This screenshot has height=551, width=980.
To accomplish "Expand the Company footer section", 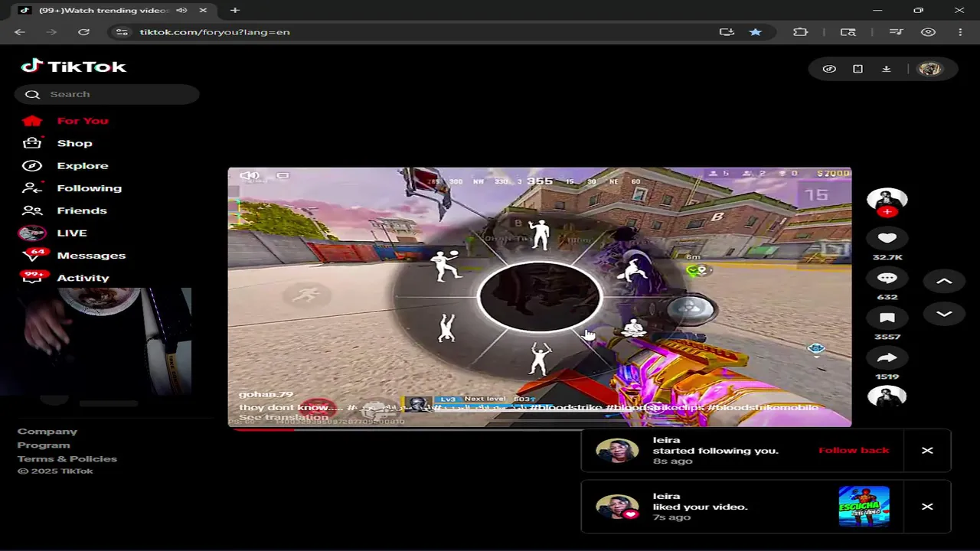I will click(x=47, y=432).
